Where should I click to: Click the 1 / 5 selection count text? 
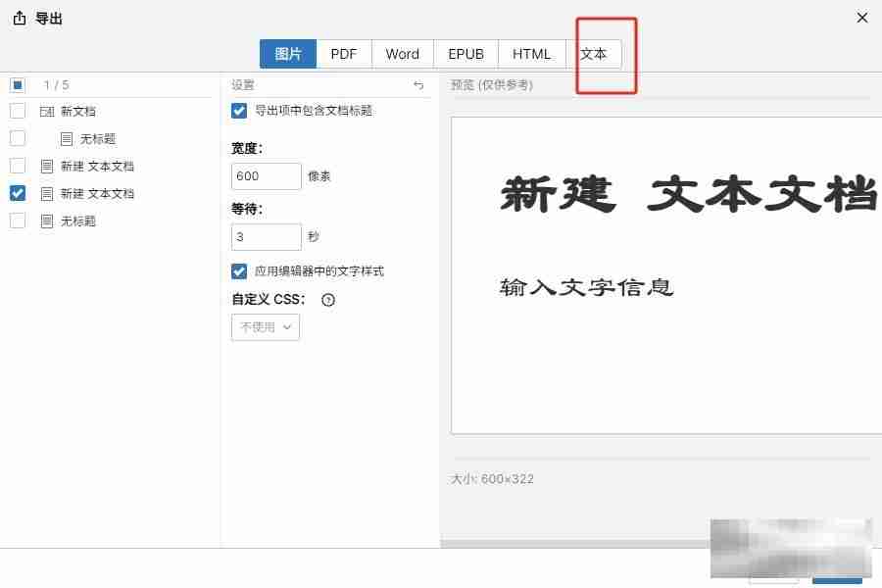(x=56, y=85)
